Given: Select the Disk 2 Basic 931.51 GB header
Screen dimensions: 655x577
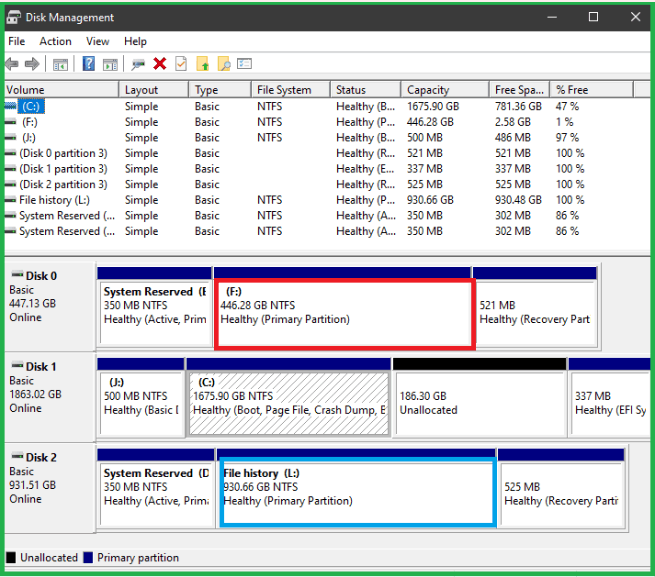Looking at the screenshot, I should pyautogui.click(x=50, y=488).
